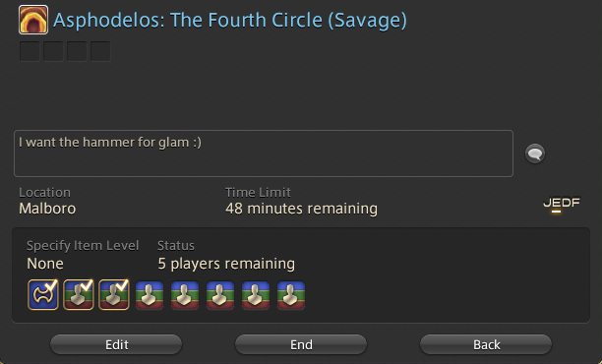
Task: Click the second filled party slot
Action: click(79, 294)
